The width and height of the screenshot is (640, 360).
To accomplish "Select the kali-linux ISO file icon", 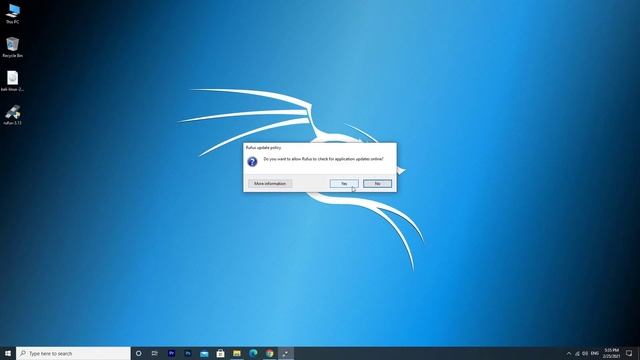I will coord(12,81).
